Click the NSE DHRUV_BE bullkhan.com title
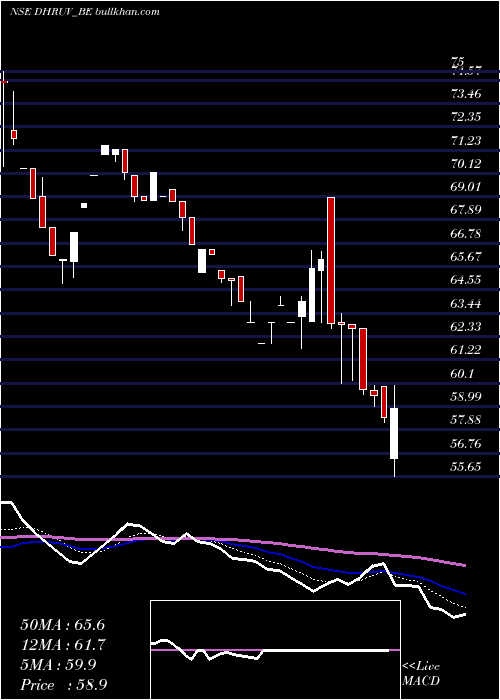Image resolution: width=500 pixels, height=700 pixels. (x=85, y=11)
